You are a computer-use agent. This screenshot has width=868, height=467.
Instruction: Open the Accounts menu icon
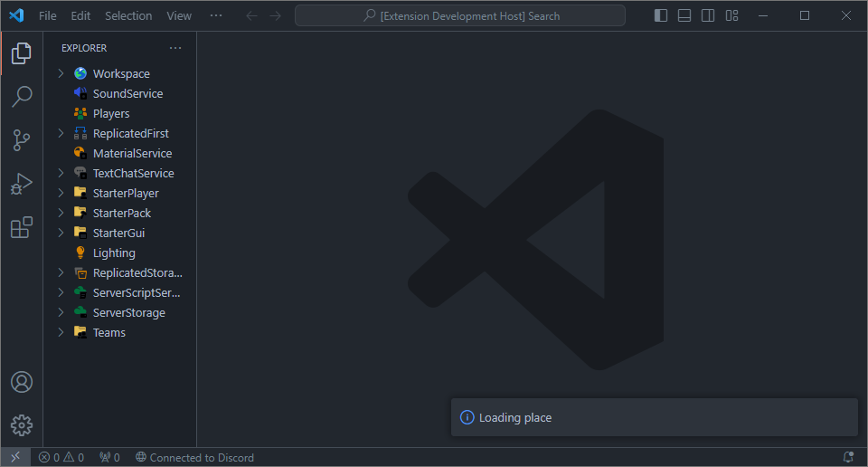coord(22,382)
